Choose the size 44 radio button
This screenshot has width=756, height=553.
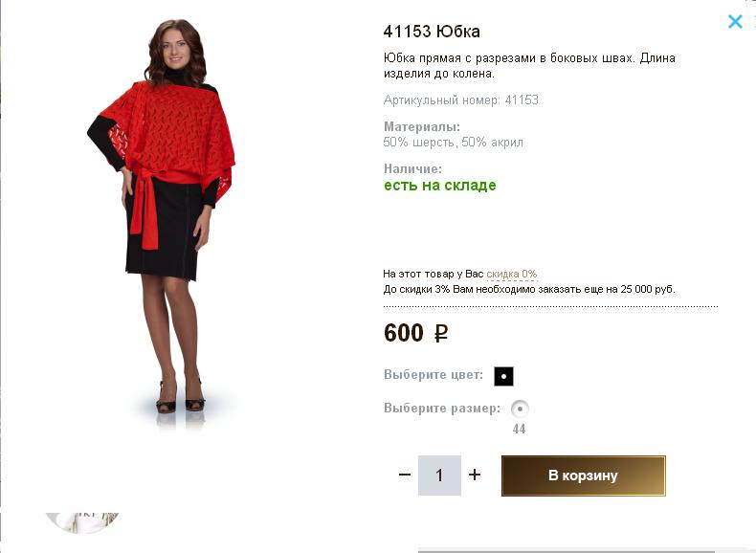pos(520,409)
